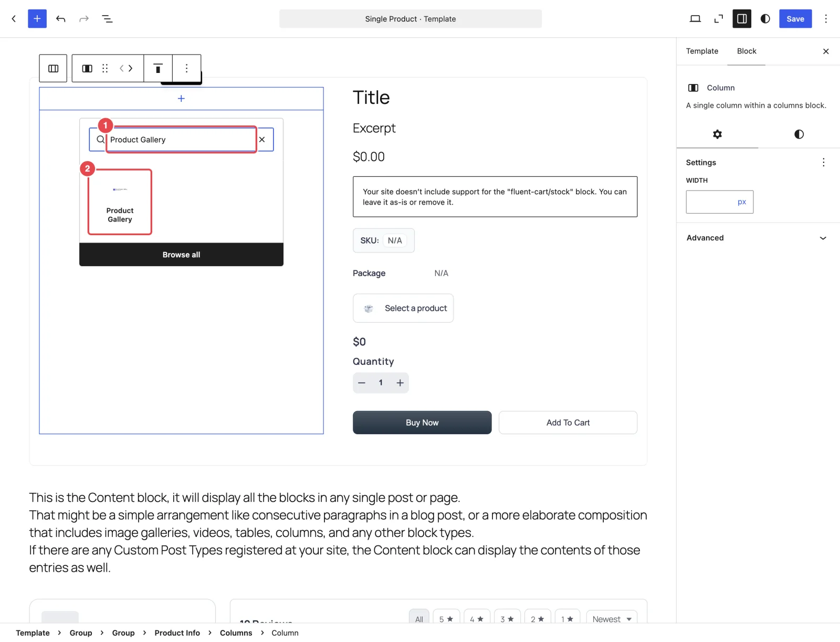Click the Browse all button
This screenshot has width=840, height=642.
tap(181, 255)
